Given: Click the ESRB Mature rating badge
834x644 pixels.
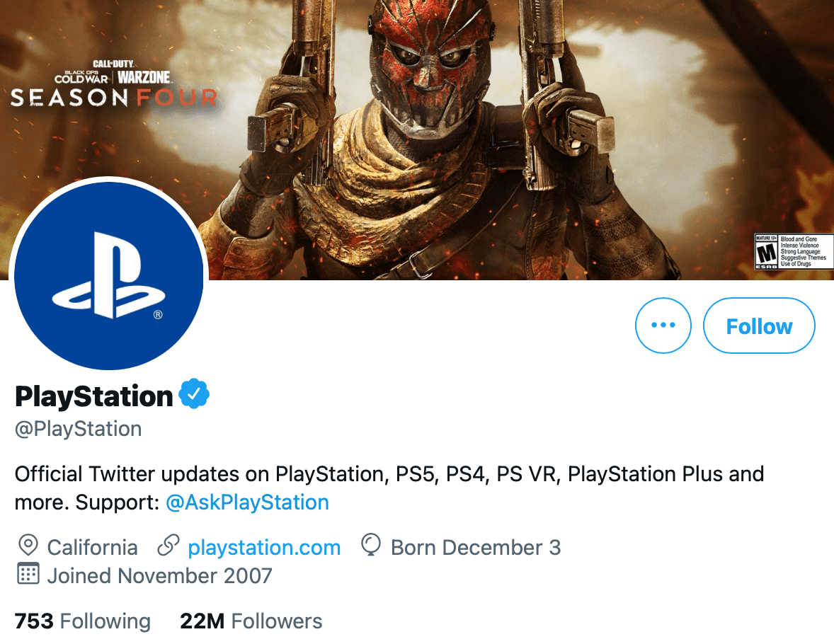Looking at the screenshot, I should pos(793,251).
